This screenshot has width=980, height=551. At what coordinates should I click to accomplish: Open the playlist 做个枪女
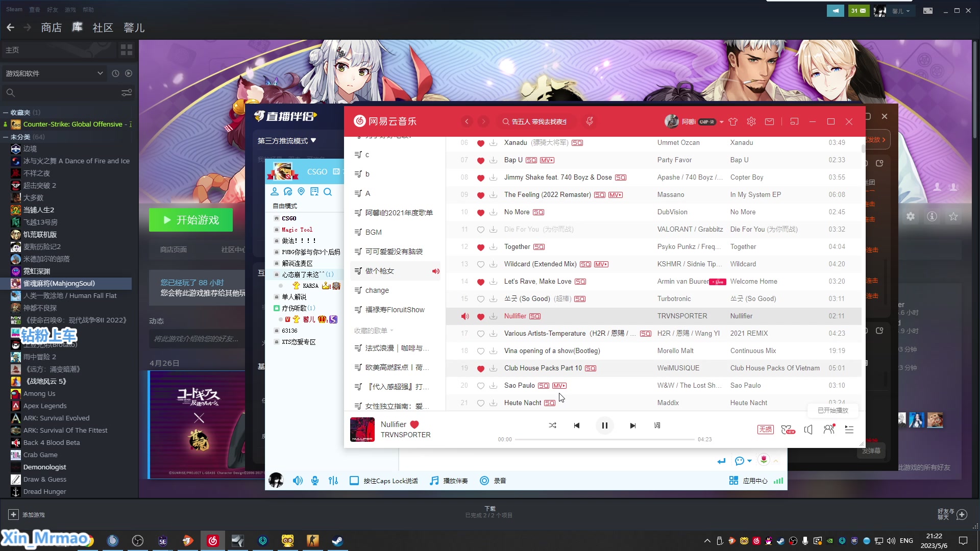[x=395, y=271]
